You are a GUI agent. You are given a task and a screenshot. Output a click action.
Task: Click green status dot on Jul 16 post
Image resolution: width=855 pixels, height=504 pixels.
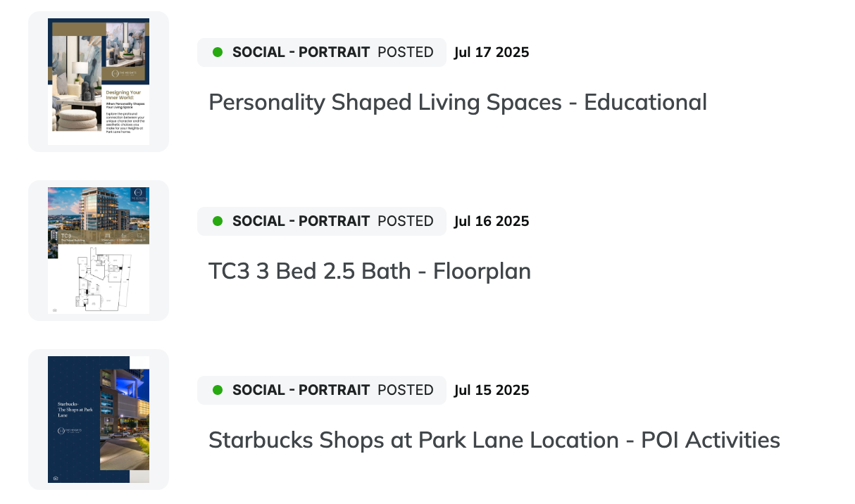coord(218,221)
